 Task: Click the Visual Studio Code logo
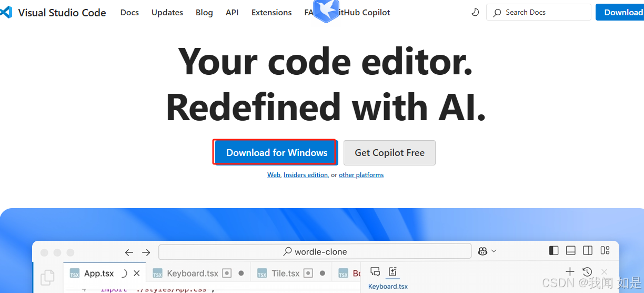6,12
